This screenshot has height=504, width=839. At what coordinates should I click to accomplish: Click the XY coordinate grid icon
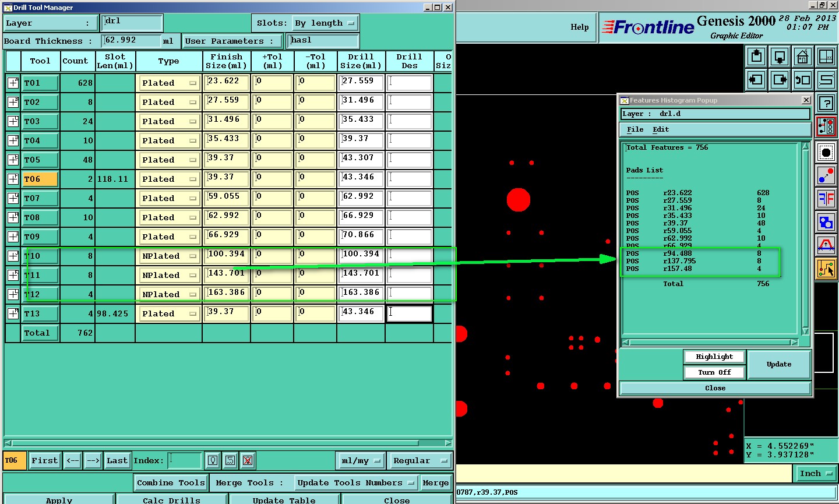tap(826, 57)
